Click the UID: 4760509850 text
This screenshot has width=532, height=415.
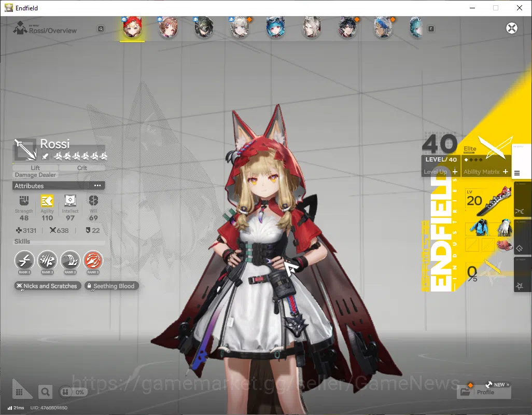click(49, 408)
